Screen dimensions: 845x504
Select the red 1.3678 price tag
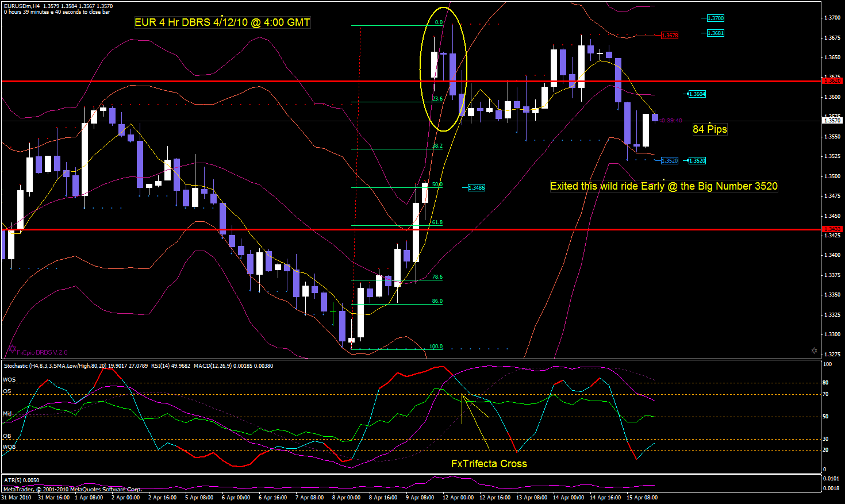click(669, 36)
